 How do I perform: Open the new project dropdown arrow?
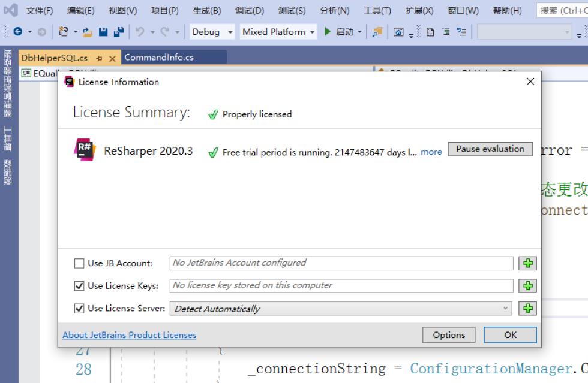(76, 32)
